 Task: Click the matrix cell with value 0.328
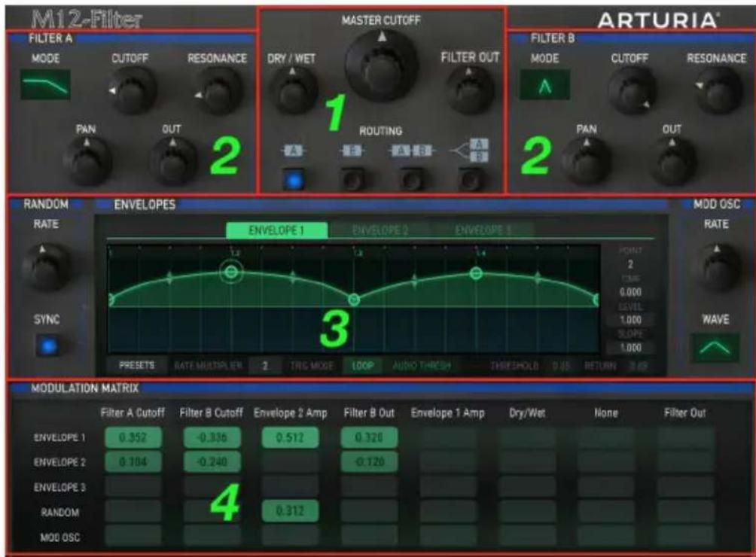[369, 437]
